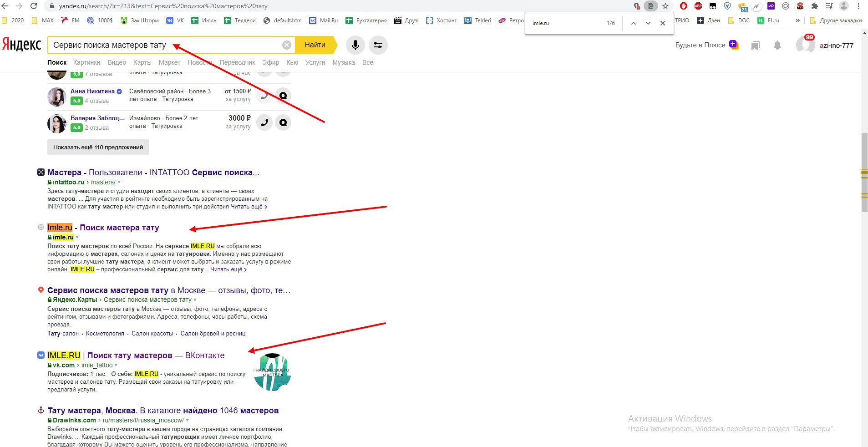Click the Yandex search input field
This screenshot has height=447, width=868.
166,45
